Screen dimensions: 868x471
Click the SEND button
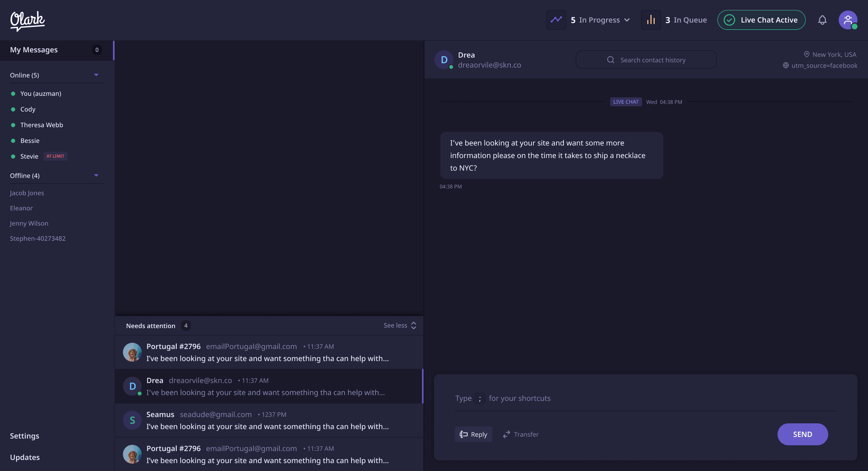pos(802,434)
